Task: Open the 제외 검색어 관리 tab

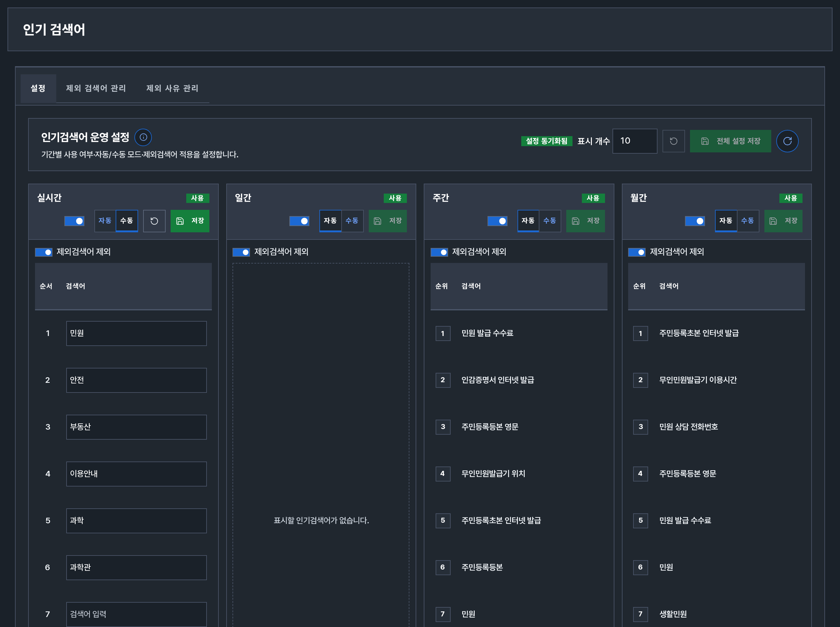Action: [96, 88]
